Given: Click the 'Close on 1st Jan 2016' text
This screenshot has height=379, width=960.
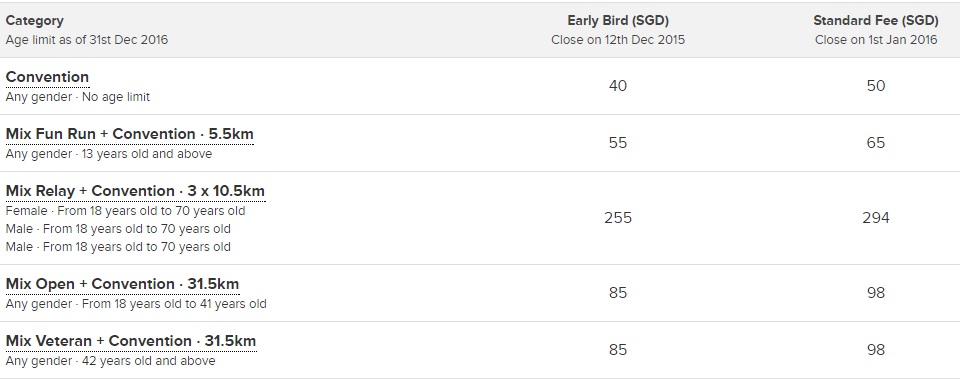Looking at the screenshot, I should tap(876, 40).
